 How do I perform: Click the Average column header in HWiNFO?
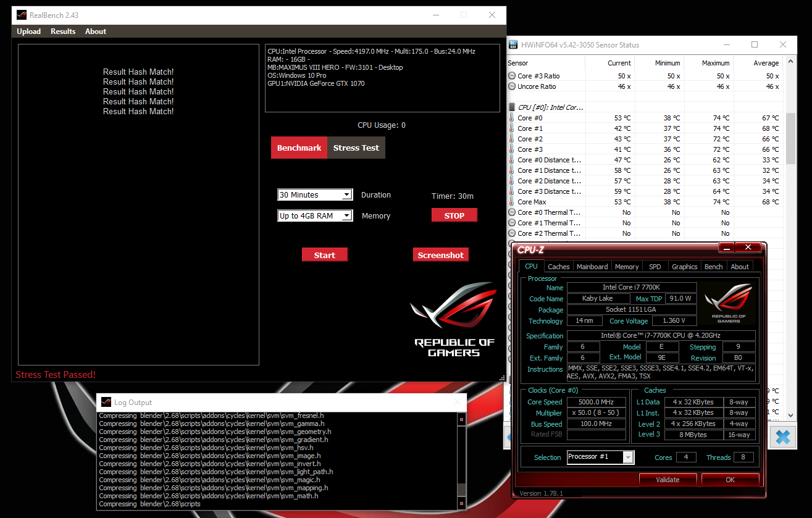[x=758, y=63]
